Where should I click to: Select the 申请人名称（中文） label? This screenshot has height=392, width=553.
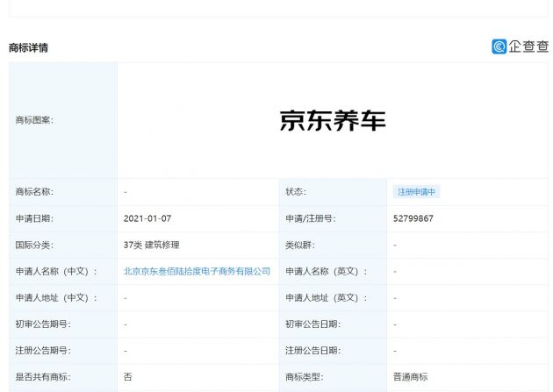(x=56, y=271)
